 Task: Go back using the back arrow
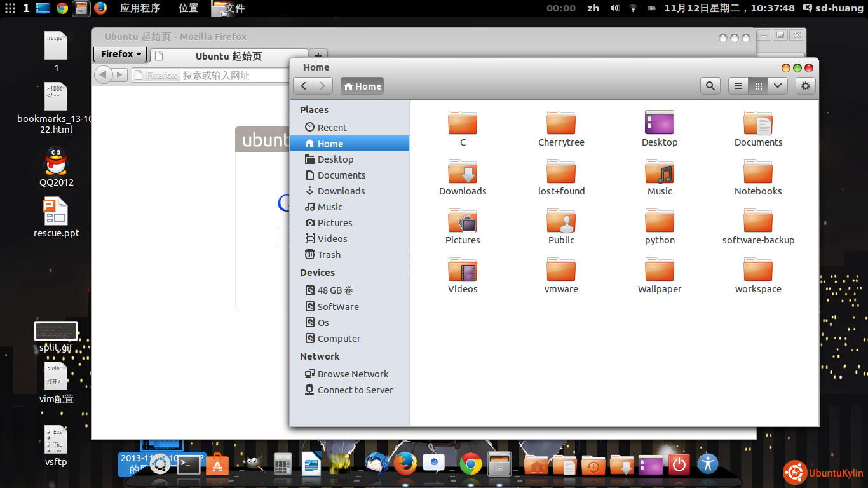303,86
